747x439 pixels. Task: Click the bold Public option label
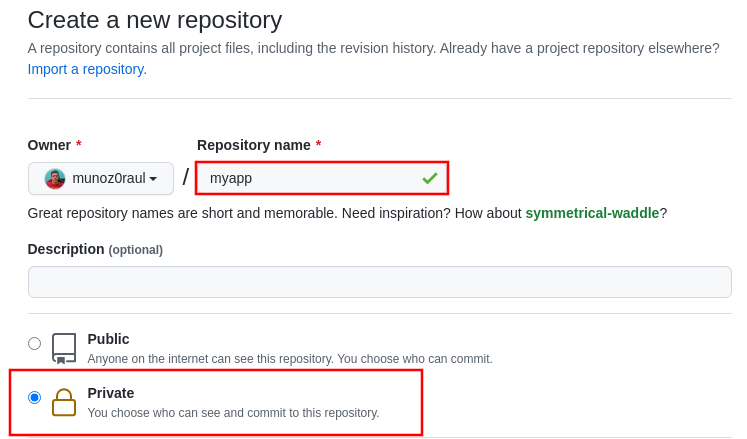click(x=108, y=339)
